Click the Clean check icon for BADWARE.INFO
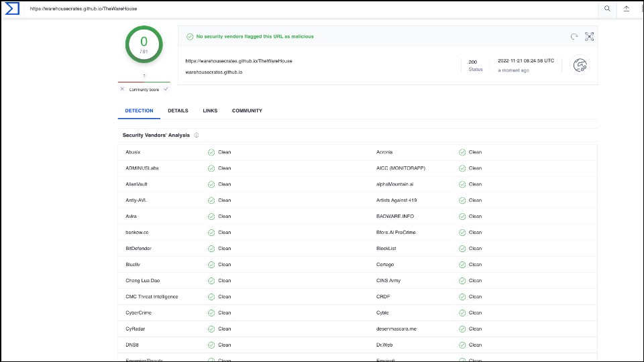The width and height of the screenshot is (644, 362). coord(462,217)
